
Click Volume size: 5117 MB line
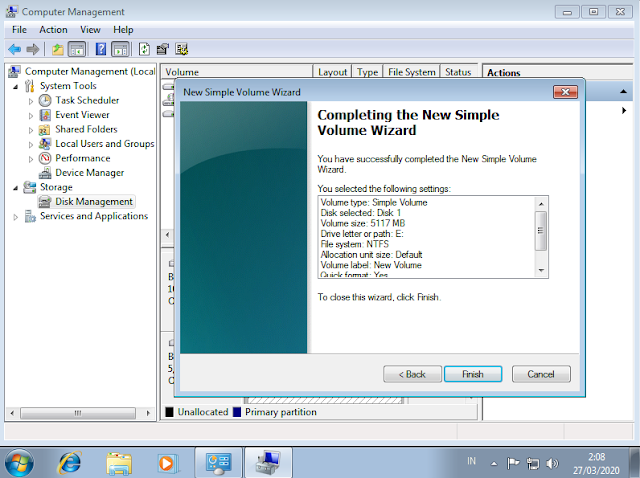[x=362, y=223]
